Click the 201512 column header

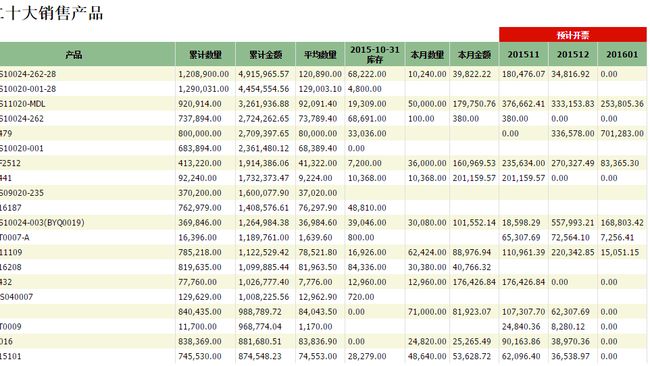pyautogui.click(x=573, y=54)
